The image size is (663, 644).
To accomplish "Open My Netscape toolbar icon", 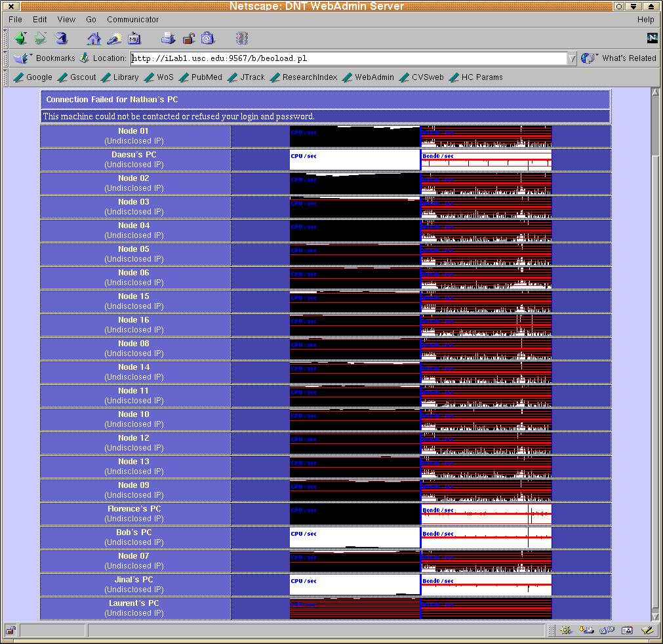I will click(x=134, y=38).
